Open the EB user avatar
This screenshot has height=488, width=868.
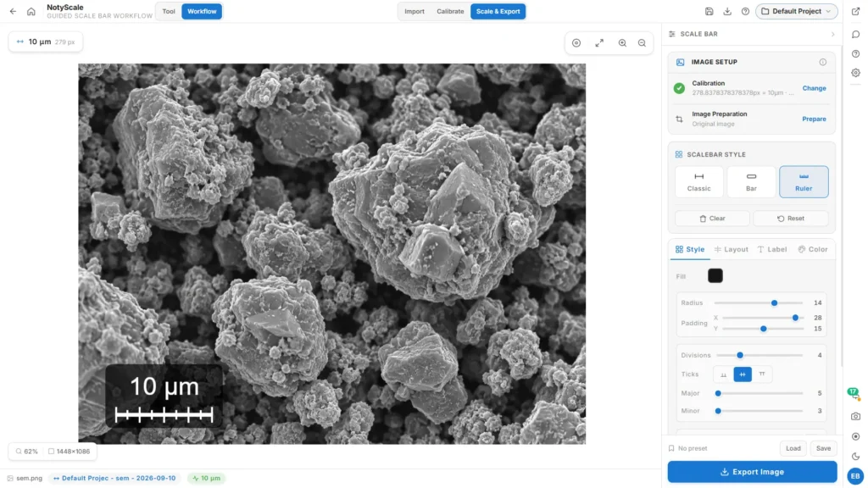[855, 476]
